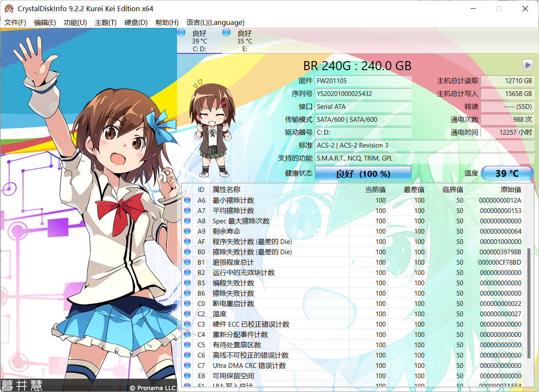
Task: Open the 编辑(E) menu
Action: coord(45,22)
